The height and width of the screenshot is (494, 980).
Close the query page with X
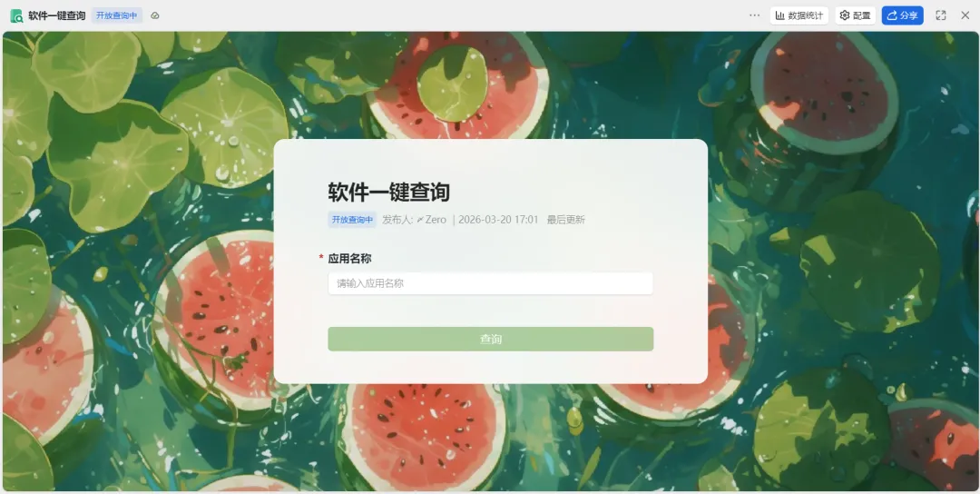965,15
